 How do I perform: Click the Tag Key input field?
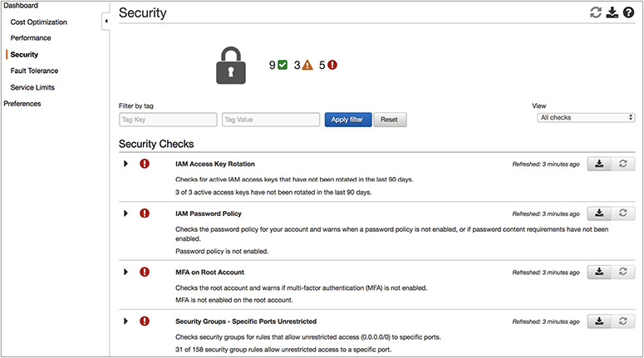(168, 120)
